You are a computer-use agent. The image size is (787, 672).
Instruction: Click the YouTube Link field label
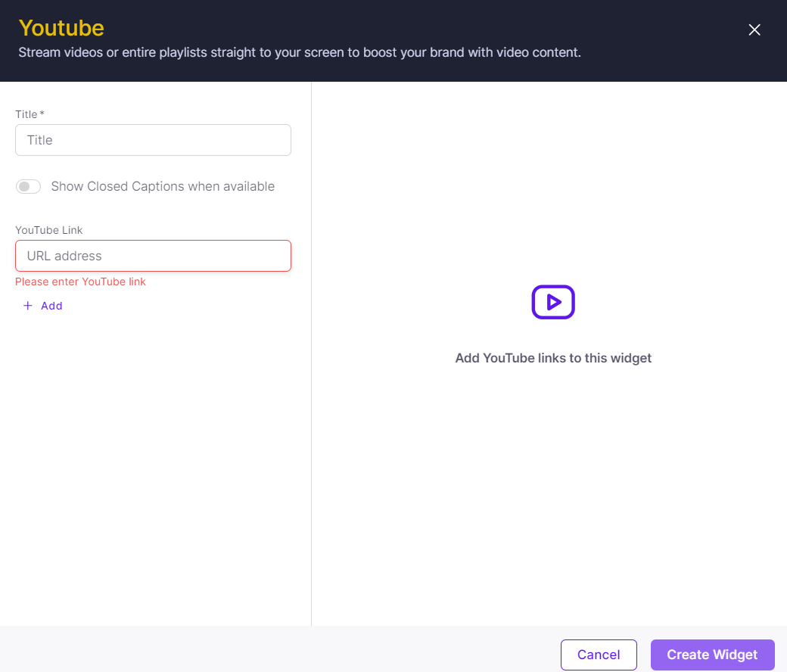[x=49, y=230]
